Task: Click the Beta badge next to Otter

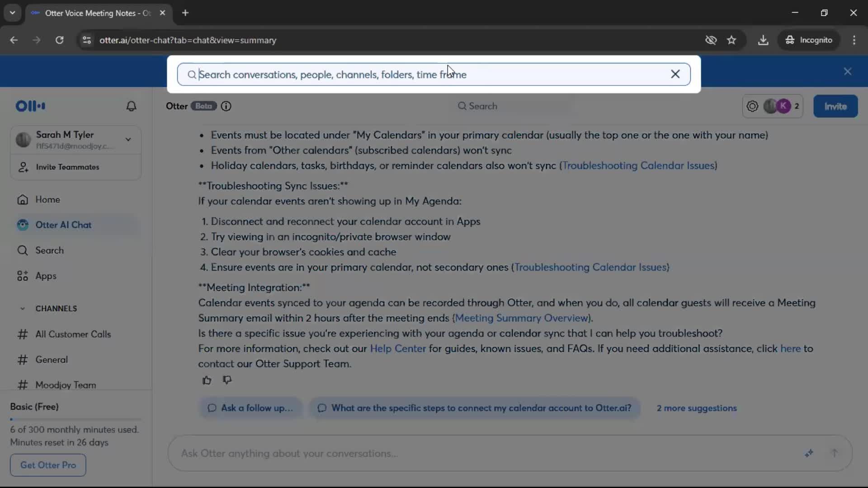Action: [203, 106]
